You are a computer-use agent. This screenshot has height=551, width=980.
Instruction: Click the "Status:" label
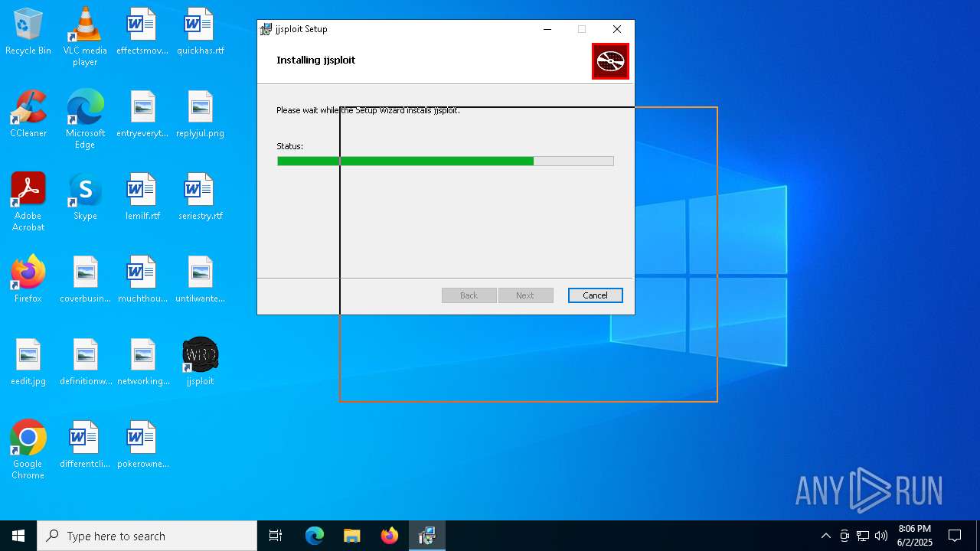[x=290, y=146]
